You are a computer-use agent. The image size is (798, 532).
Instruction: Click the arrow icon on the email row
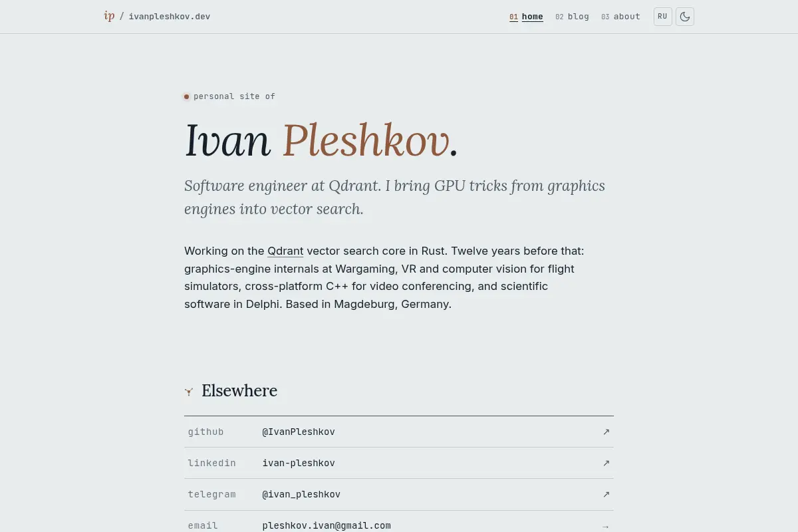coord(606,526)
